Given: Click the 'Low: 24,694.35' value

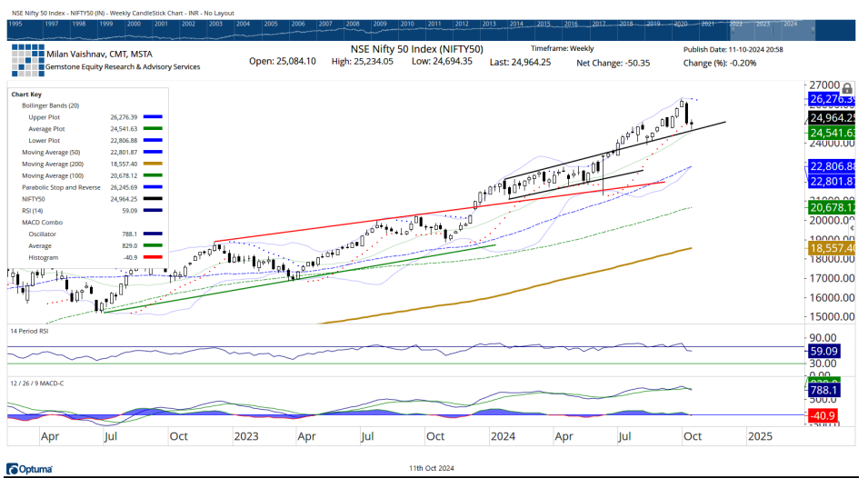Looking at the screenshot, I should pos(442,62).
